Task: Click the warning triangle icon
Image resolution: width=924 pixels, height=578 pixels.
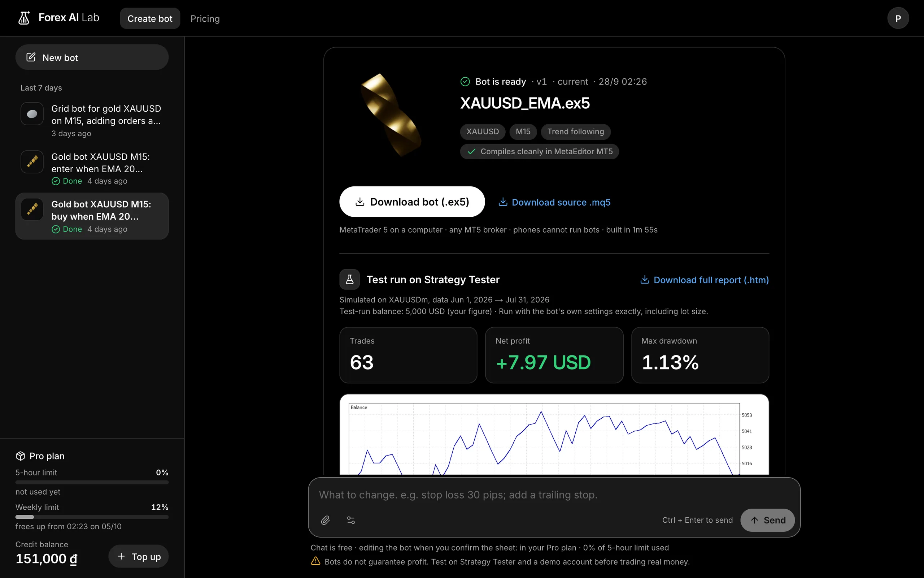Action: [x=315, y=561]
